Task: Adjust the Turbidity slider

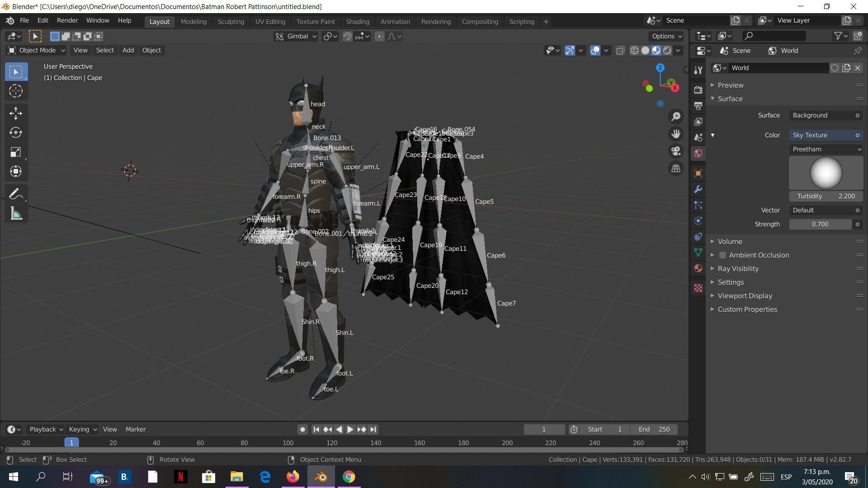Action: 826,196
